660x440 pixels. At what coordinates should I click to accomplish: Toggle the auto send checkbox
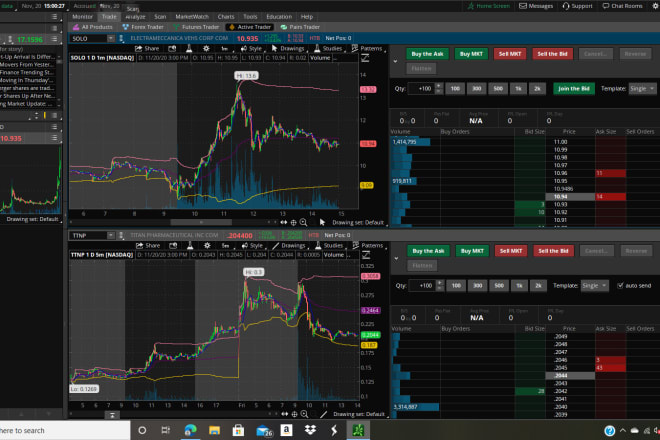[620, 285]
